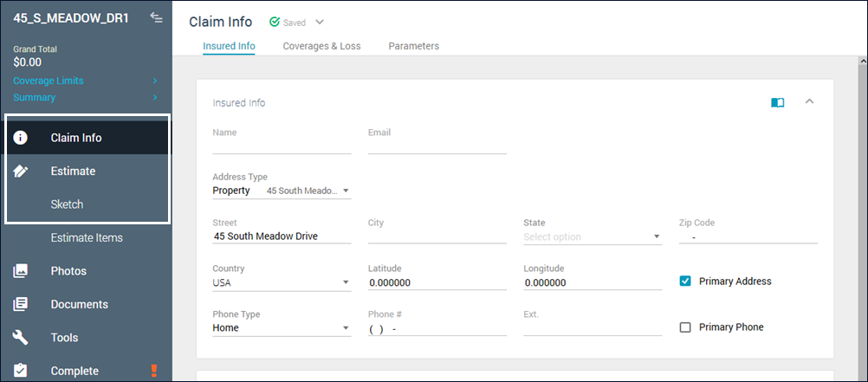Click the Claim Info circle icon
Screen dimensions: 868x382
(x=21, y=138)
